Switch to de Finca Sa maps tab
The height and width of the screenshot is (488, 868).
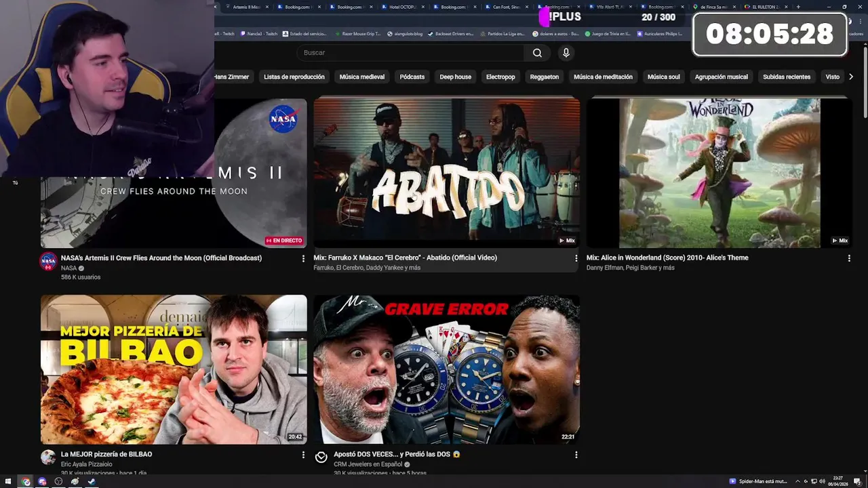(713, 7)
